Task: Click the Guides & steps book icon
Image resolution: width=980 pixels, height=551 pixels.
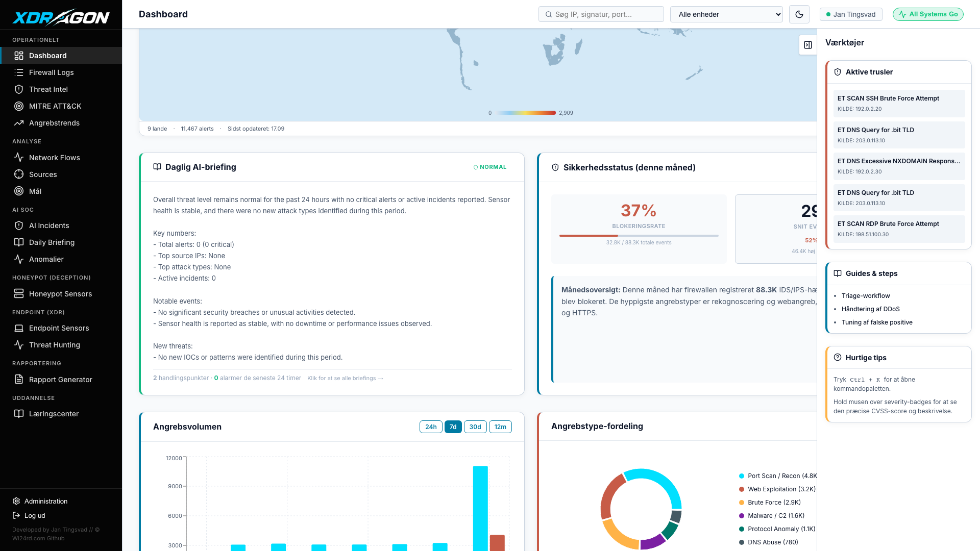Action: pyautogui.click(x=838, y=273)
